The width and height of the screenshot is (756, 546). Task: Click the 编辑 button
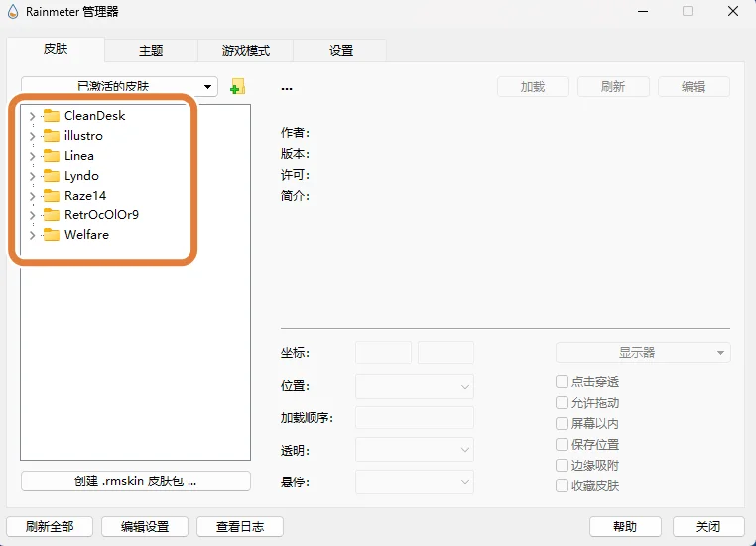click(693, 86)
